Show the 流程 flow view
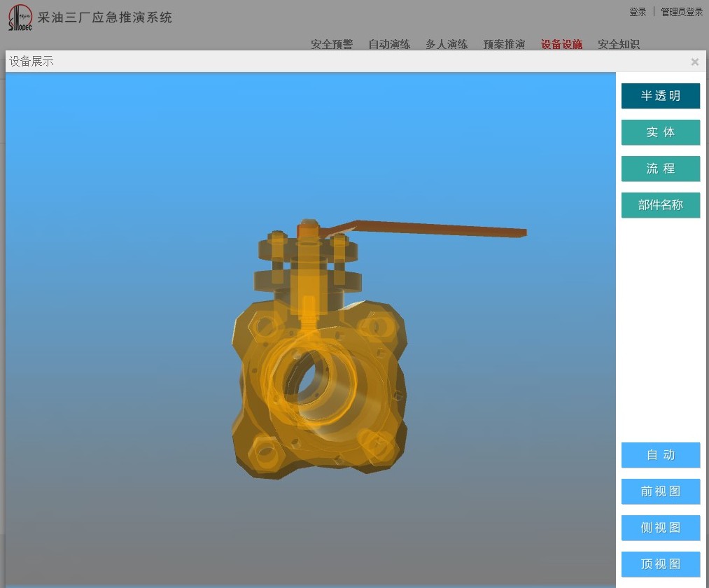This screenshot has height=588, width=709. [x=660, y=169]
